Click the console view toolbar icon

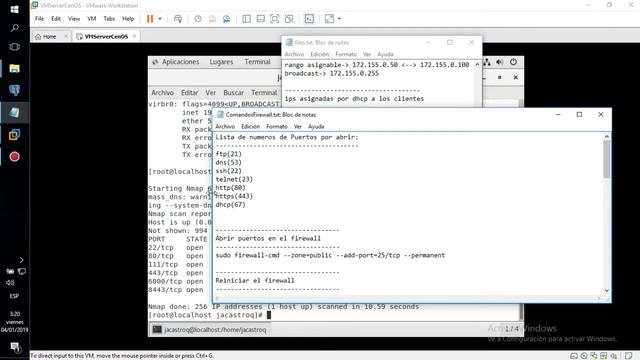click(309, 19)
